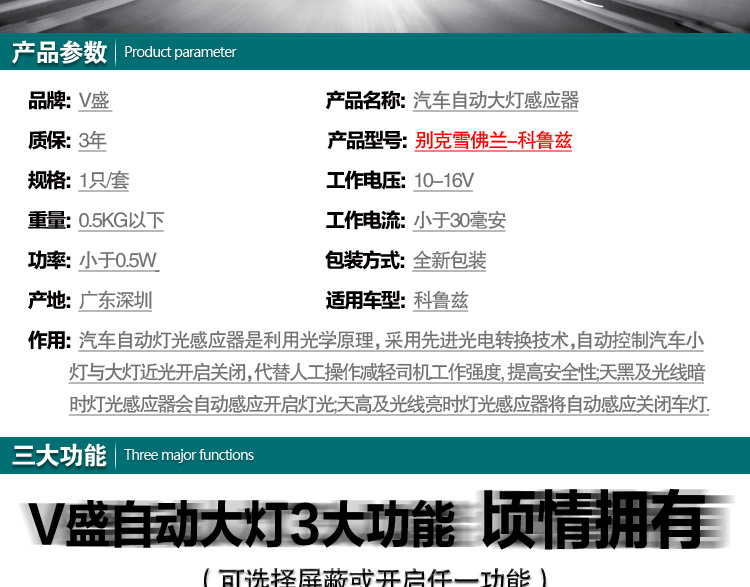The width and height of the screenshot is (750, 587).
Task: Click the red model text '别克雪佛兰-科鲁兹'
Action: point(493,141)
